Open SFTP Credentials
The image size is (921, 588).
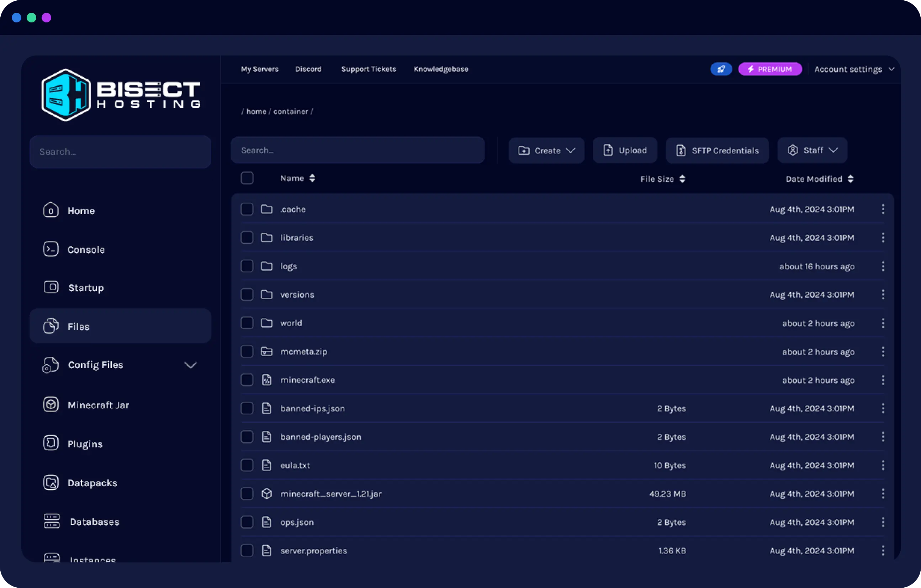click(717, 150)
